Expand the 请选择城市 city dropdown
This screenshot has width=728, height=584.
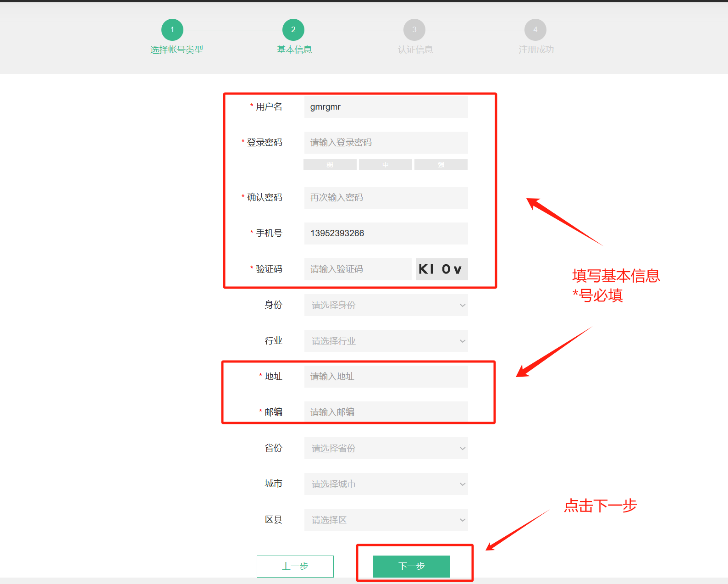point(386,484)
